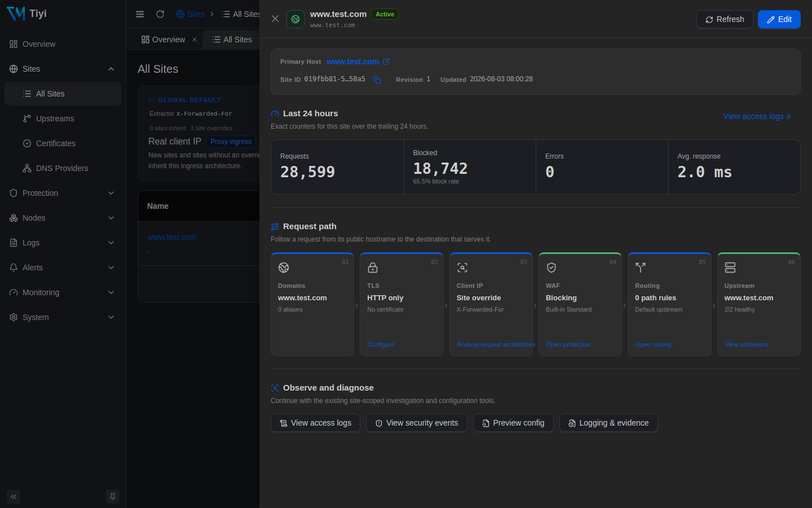Click the TLS step lock icon
This screenshot has height=508, width=812.
[373, 268]
